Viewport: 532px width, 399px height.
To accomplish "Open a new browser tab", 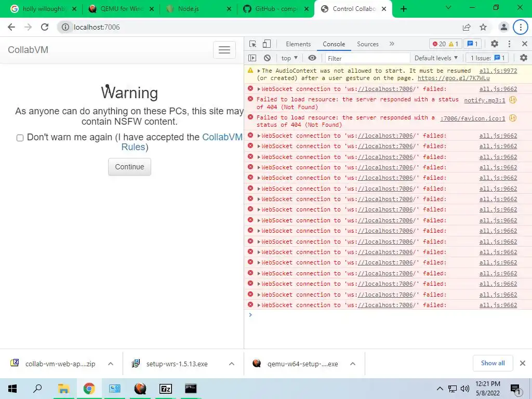I will (404, 9).
